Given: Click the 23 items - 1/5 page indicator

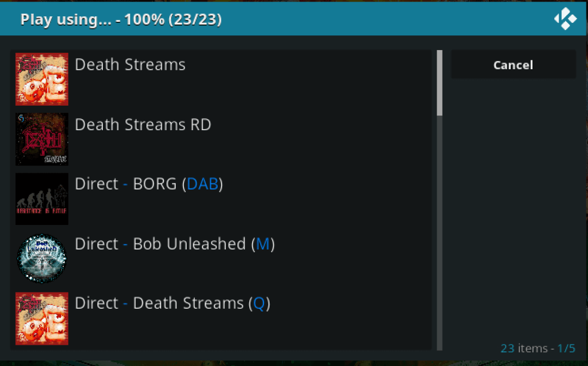Looking at the screenshot, I should [x=537, y=348].
